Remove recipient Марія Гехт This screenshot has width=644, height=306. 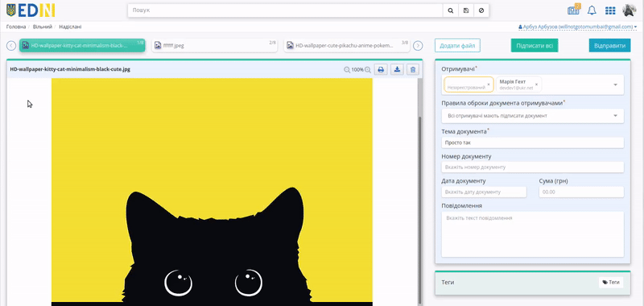pos(536,85)
